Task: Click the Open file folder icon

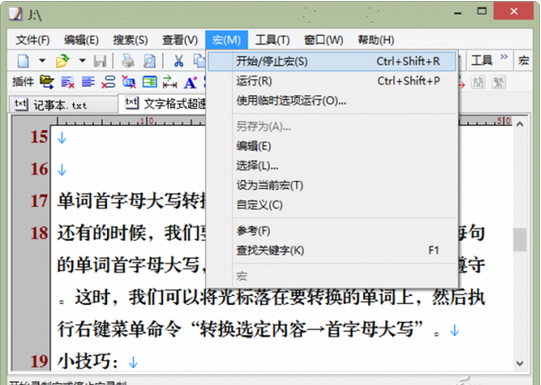Action: [x=62, y=61]
